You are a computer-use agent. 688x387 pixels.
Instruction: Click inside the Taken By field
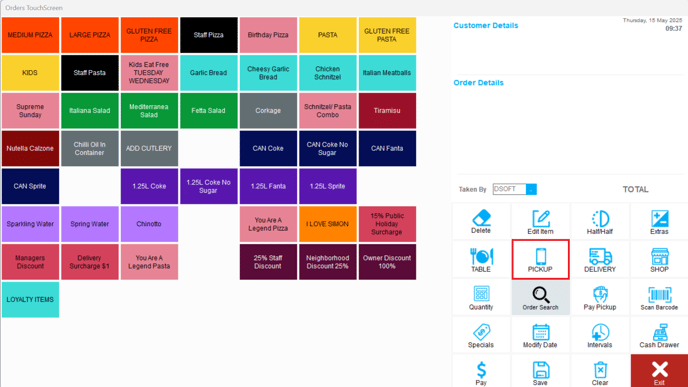[x=509, y=189]
